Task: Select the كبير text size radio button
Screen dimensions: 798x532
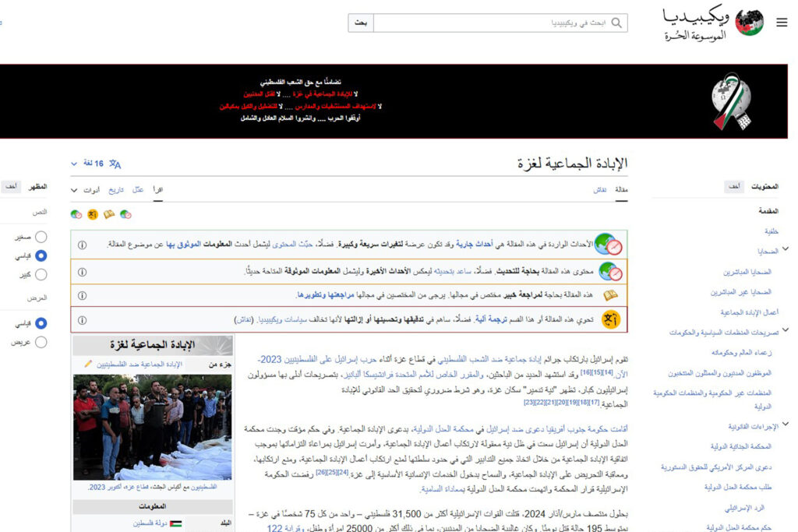Action: 40,273
